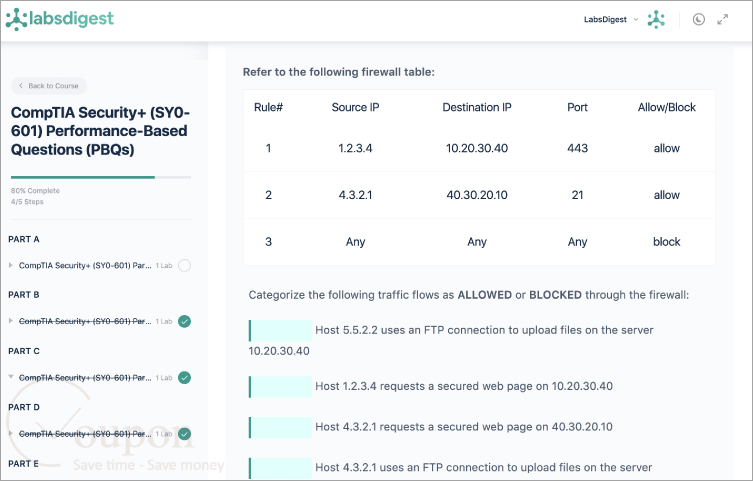The height and width of the screenshot is (481, 753).
Task: Click destination cell 10.20.30.40 in rule 1
Action: coord(477,148)
